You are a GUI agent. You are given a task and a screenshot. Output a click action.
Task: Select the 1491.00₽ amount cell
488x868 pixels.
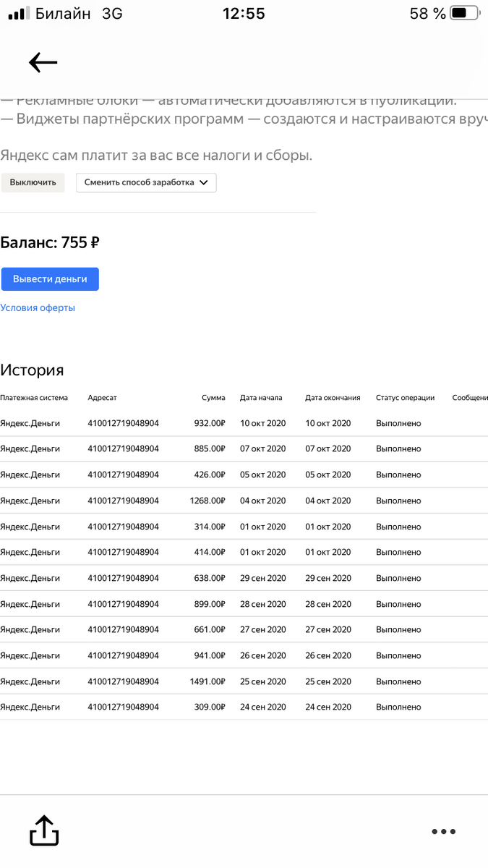208,681
